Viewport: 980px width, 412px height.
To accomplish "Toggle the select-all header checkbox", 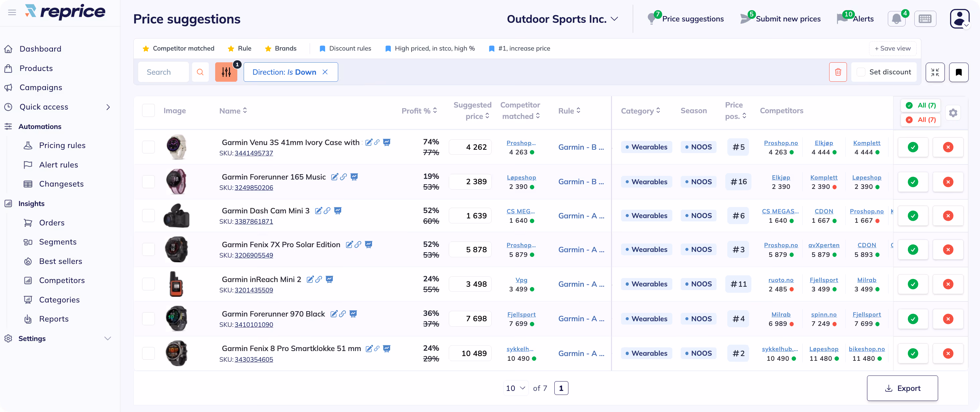I will pos(148,111).
